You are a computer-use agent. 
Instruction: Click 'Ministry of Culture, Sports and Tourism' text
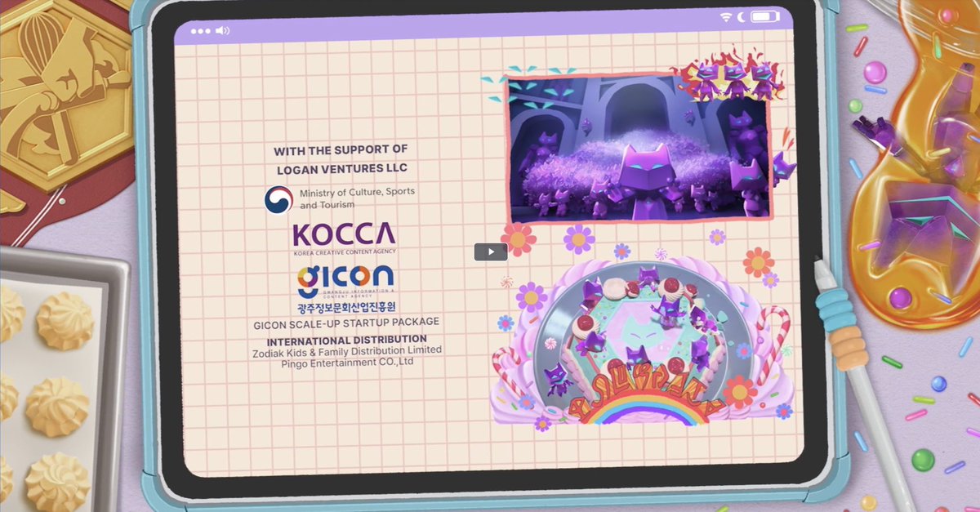pos(357,198)
